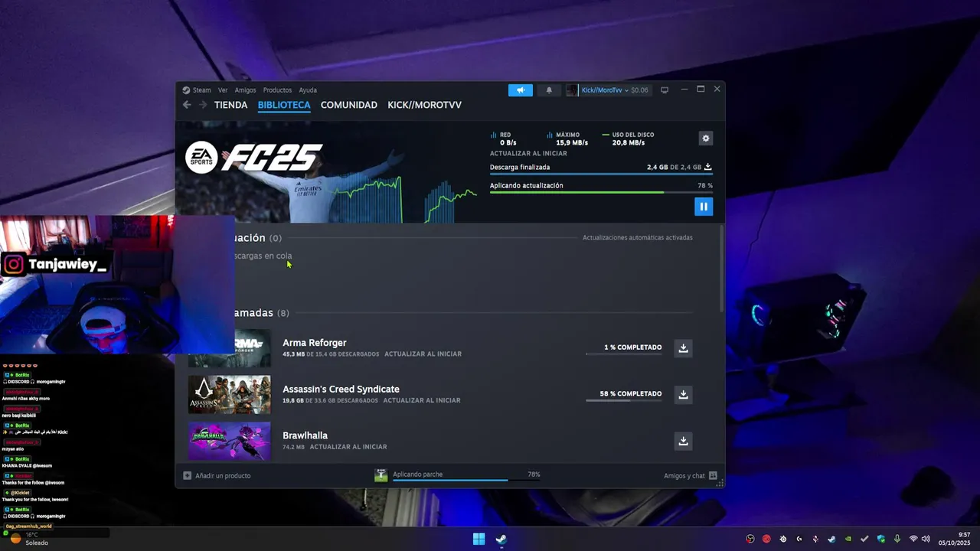Click the download icon beside 2,4 GB
The width and height of the screenshot is (980, 551).
pyautogui.click(x=708, y=167)
